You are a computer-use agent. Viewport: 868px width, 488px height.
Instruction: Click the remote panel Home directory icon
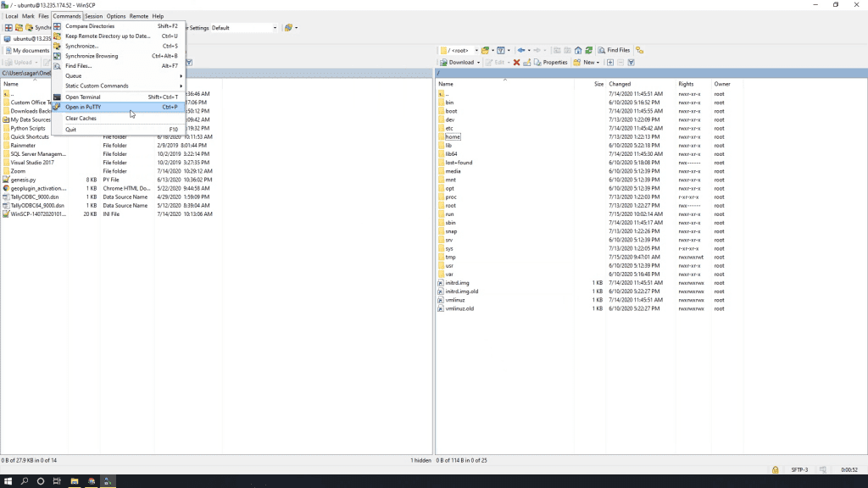point(578,50)
